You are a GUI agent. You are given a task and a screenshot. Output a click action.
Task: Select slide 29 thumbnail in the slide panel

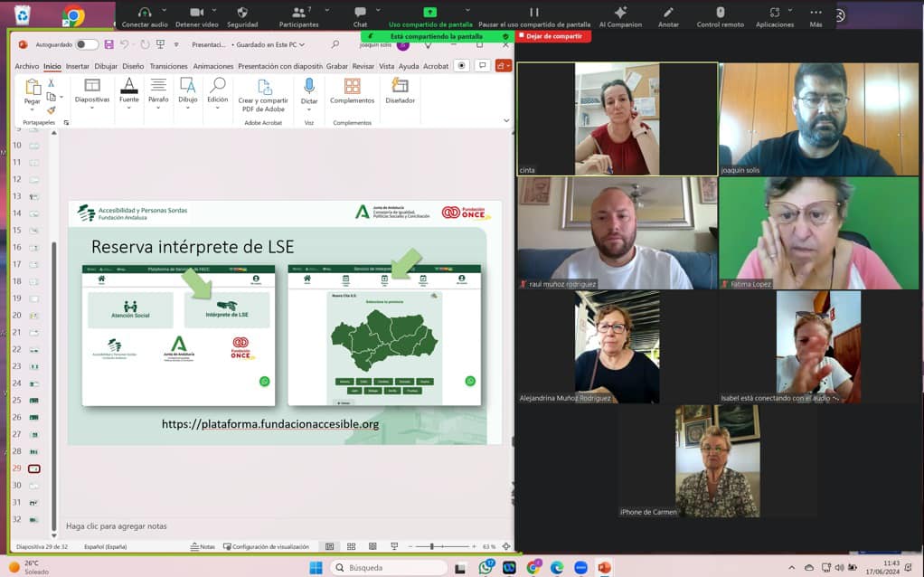click(34, 468)
